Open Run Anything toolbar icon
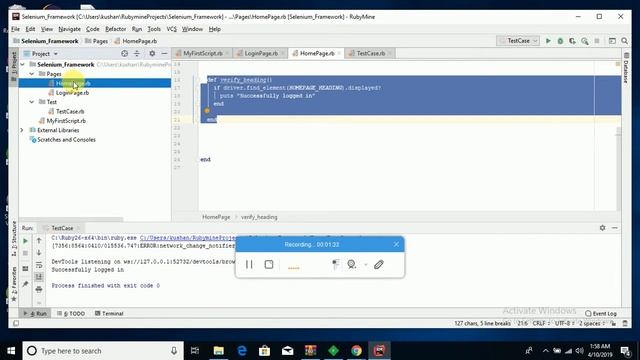The height and width of the screenshot is (360, 640). point(612,41)
